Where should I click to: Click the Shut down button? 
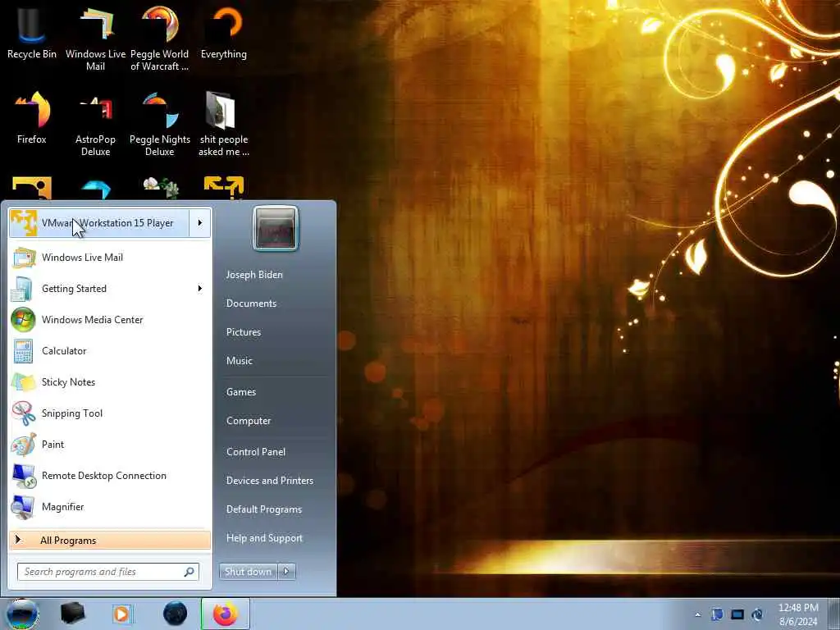tap(248, 572)
